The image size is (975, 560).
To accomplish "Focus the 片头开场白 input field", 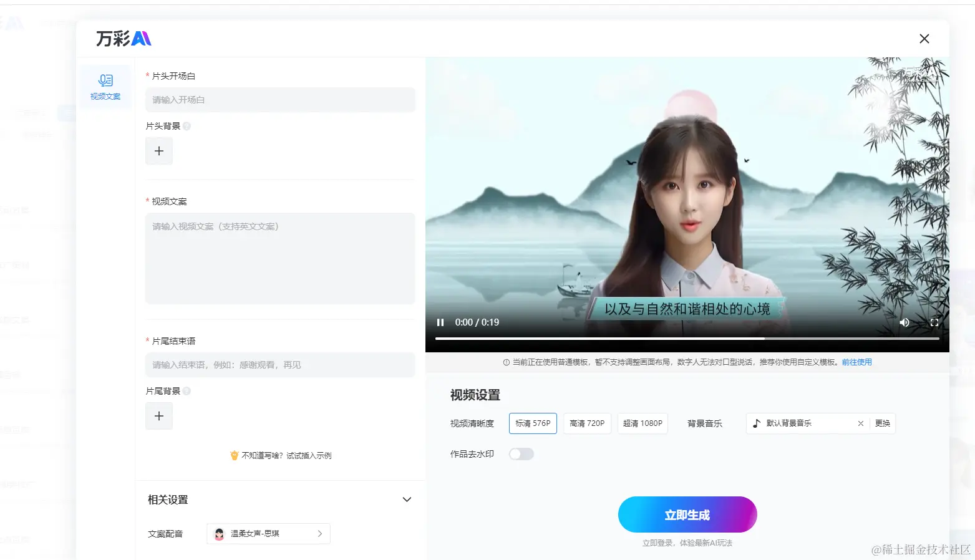I will click(280, 100).
